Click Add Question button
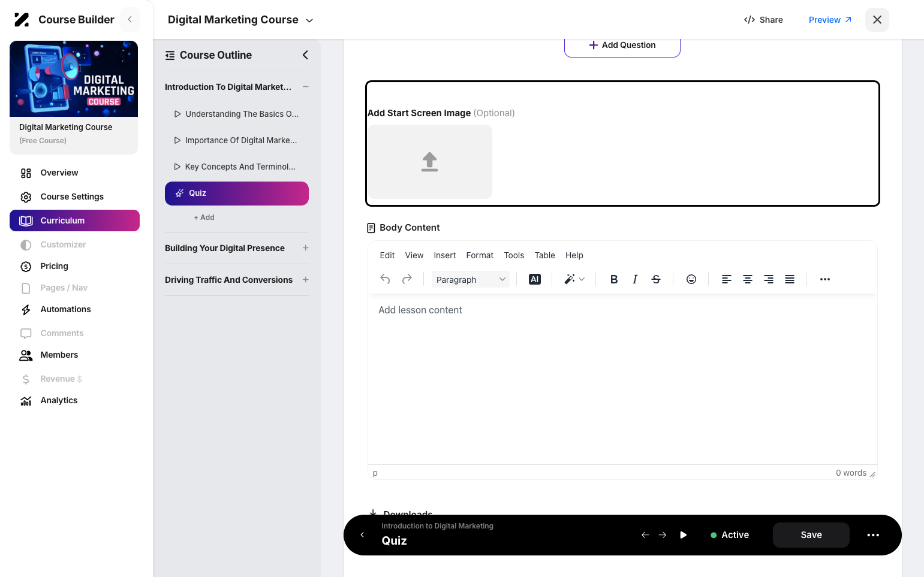Viewport: 924px width, 577px height. click(x=622, y=46)
